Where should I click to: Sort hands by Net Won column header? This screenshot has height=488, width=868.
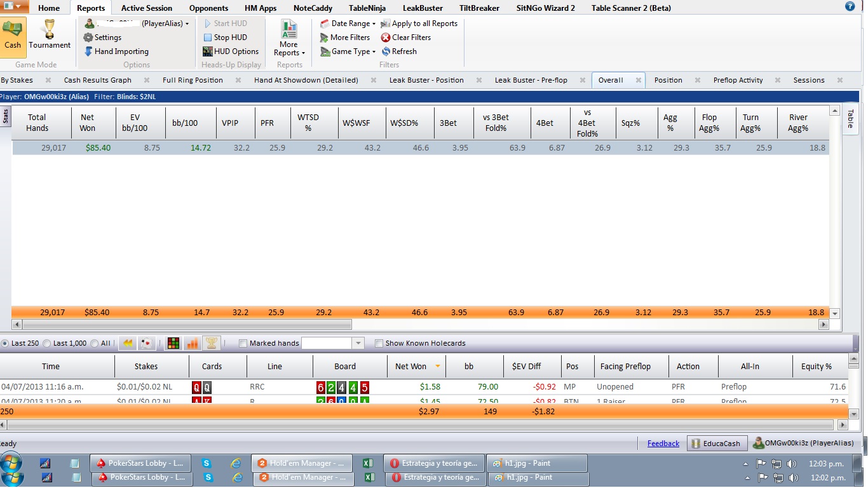(x=416, y=366)
